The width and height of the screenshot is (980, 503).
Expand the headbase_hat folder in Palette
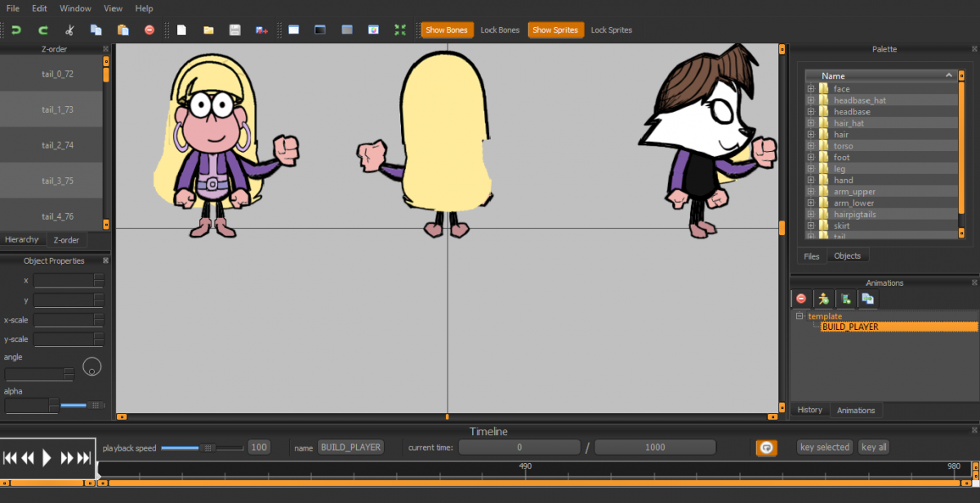(x=811, y=100)
